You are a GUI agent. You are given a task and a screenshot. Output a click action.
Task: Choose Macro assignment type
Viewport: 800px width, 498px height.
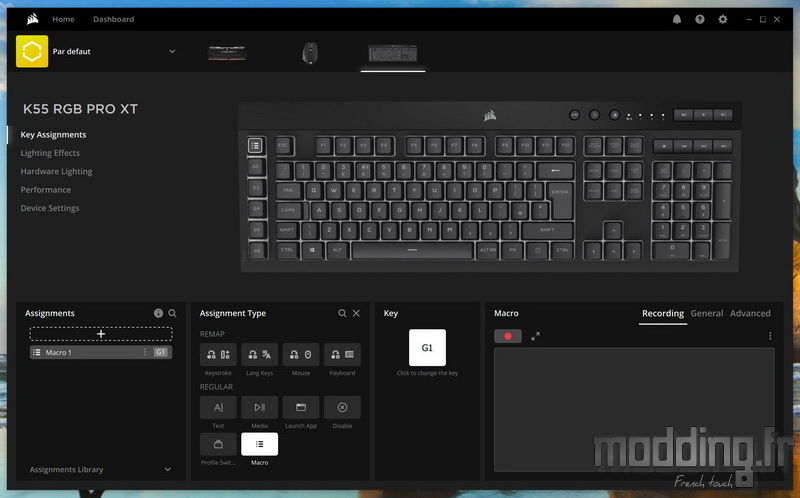point(259,444)
